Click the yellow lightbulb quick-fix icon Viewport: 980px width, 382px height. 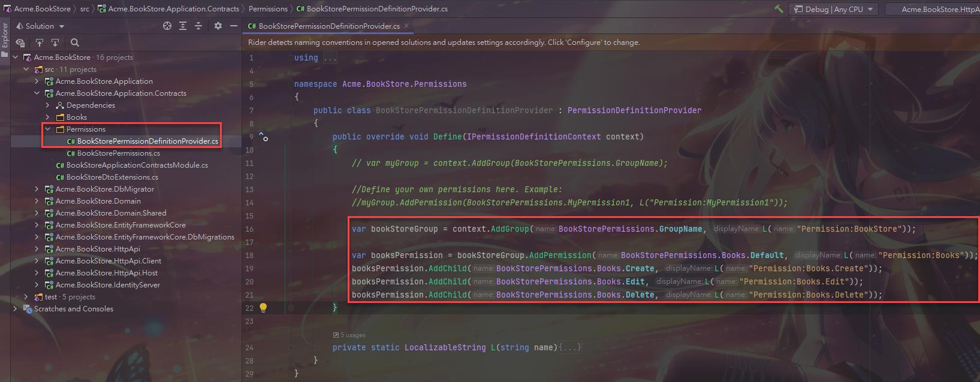263,308
